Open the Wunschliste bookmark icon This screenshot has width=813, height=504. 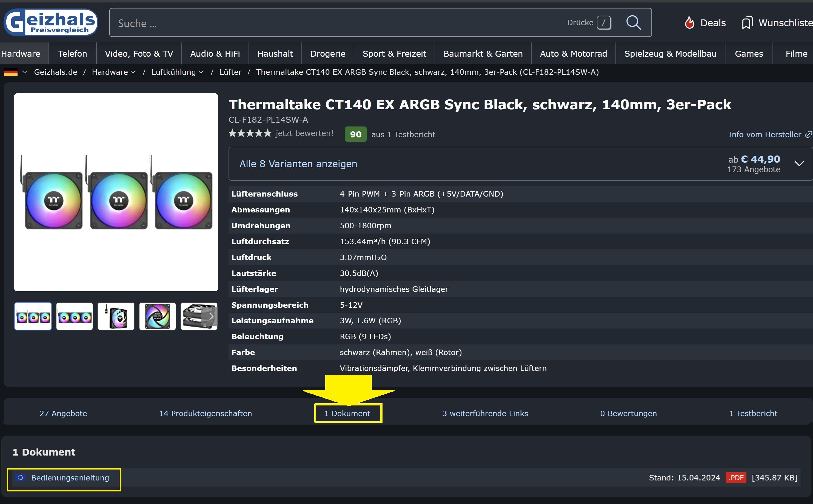pyautogui.click(x=747, y=23)
